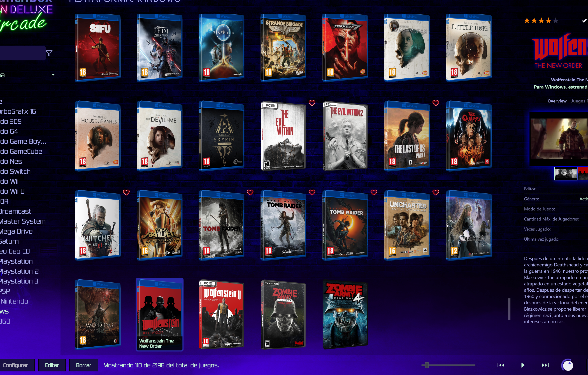Select The Quarry game box
The width and height of the screenshot is (588, 375).
click(x=469, y=136)
